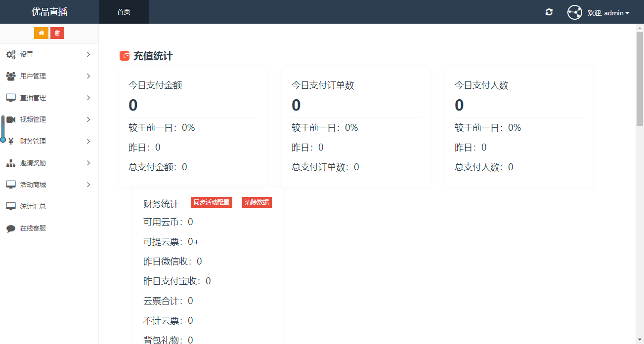This screenshot has height=344, width=644.
Task: Click the red 充值统计 wallet icon
Action: [125, 56]
